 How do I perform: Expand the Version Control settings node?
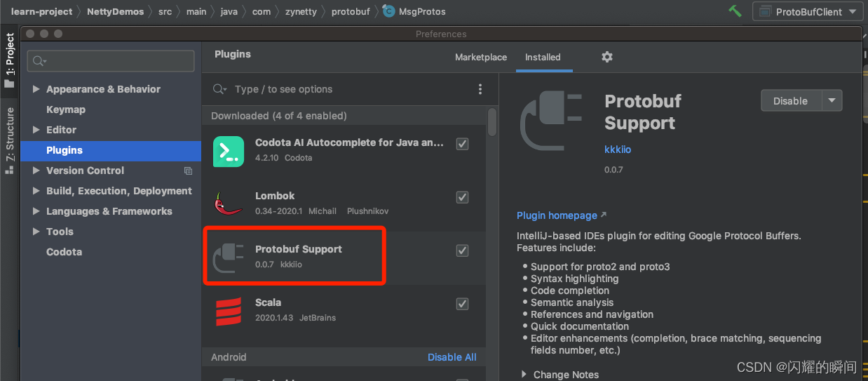(x=36, y=171)
